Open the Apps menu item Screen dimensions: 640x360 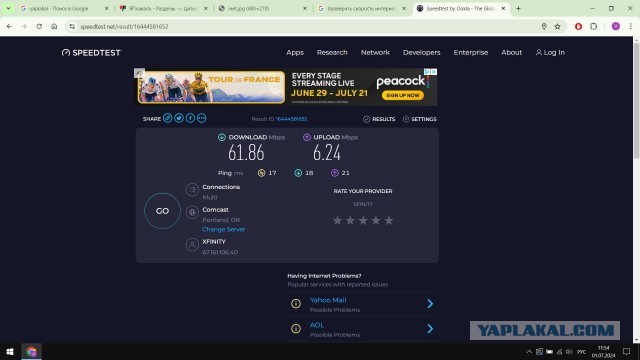pyautogui.click(x=295, y=53)
